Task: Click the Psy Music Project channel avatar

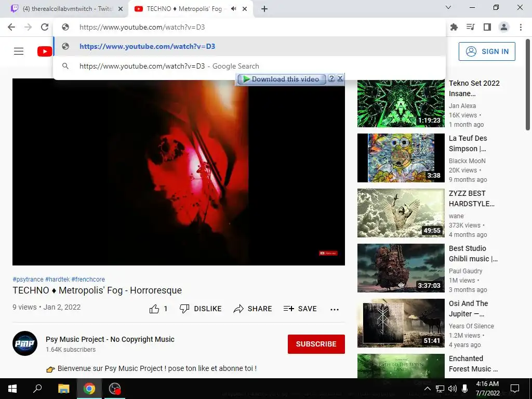Action: click(25, 343)
